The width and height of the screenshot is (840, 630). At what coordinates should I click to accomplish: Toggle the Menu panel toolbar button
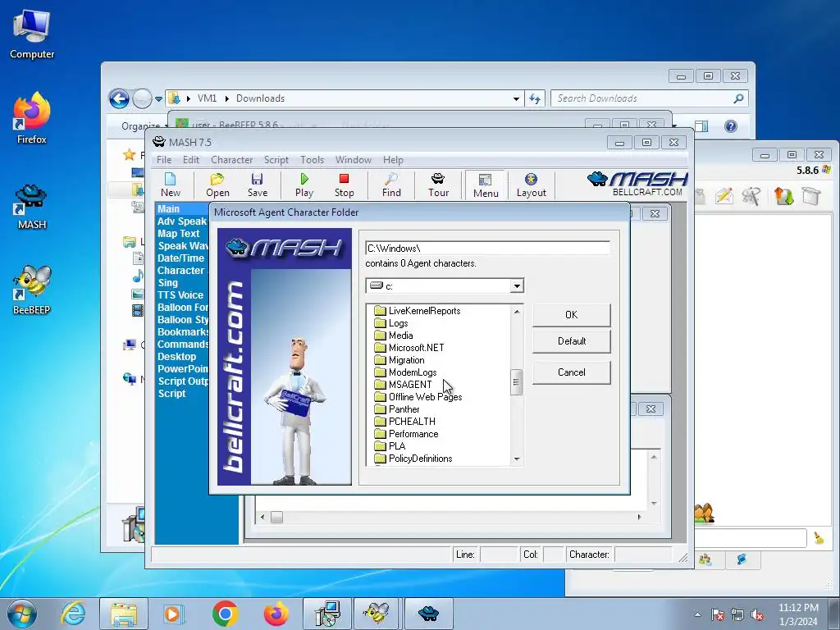tap(486, 185)
